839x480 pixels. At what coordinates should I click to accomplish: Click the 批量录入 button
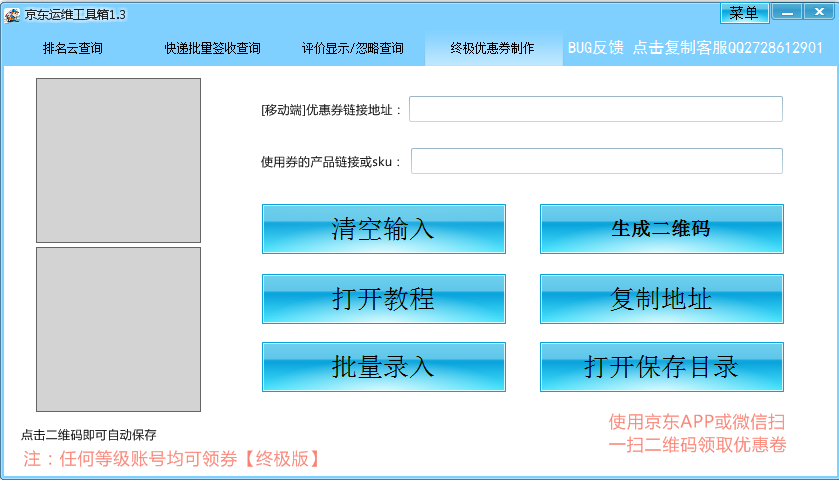384,367
